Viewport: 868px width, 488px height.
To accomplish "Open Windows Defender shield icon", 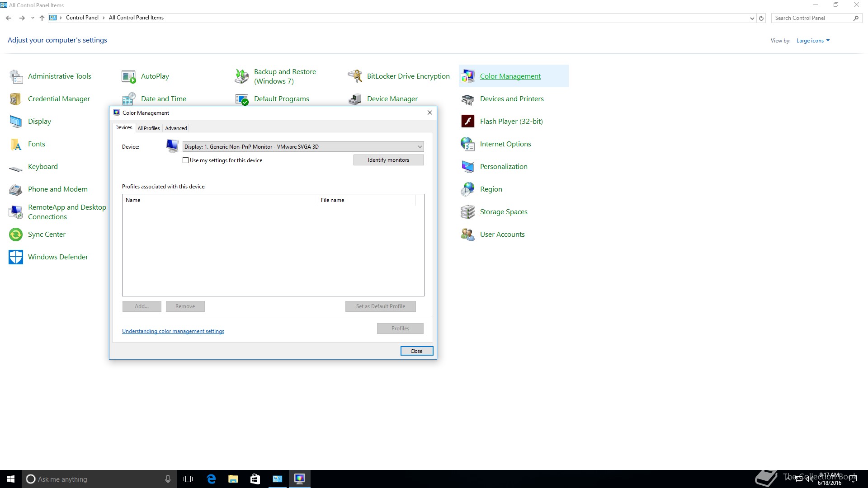I will pyautogui.click(x=16, y=257).
